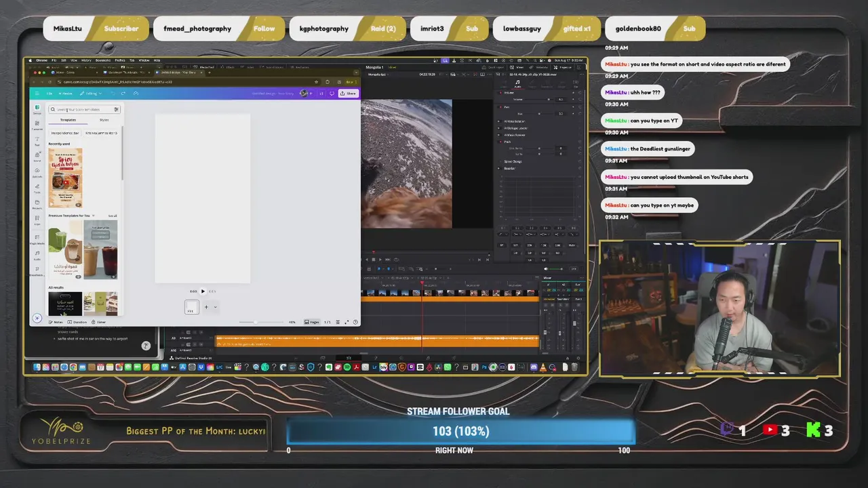Image resolution: width=868 pixels, height=488 pixels.
Task: Select the Text tool in Canva sidebar
Action: [x=37, y=141]
